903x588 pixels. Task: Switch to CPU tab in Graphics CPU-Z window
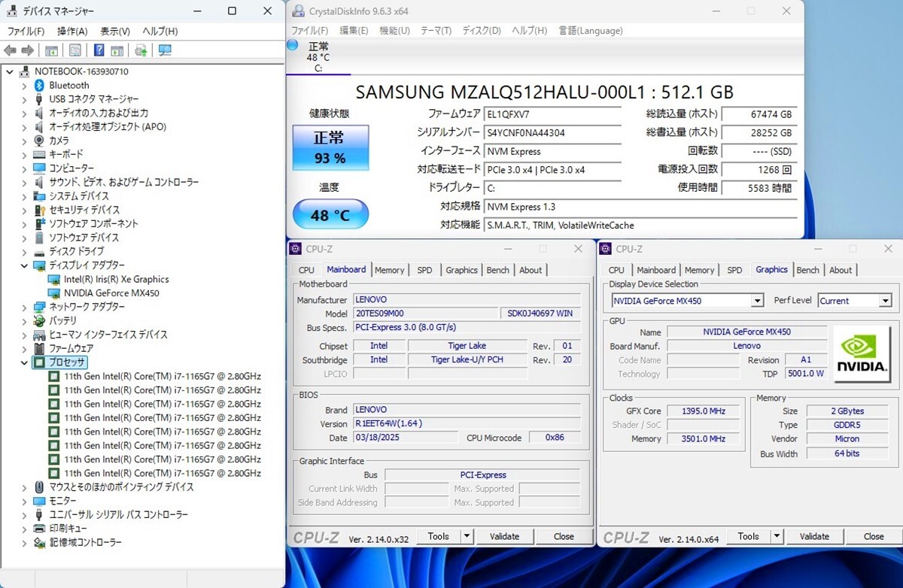[616, 270]
